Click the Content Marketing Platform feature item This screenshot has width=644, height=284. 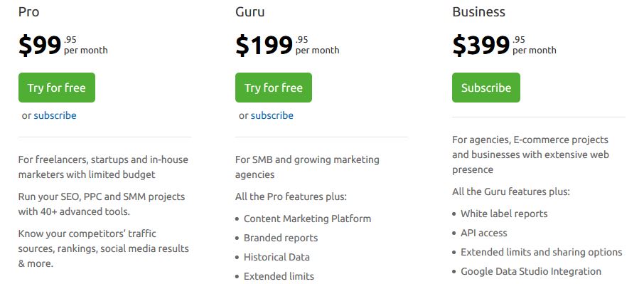click(x=307, y=219)
